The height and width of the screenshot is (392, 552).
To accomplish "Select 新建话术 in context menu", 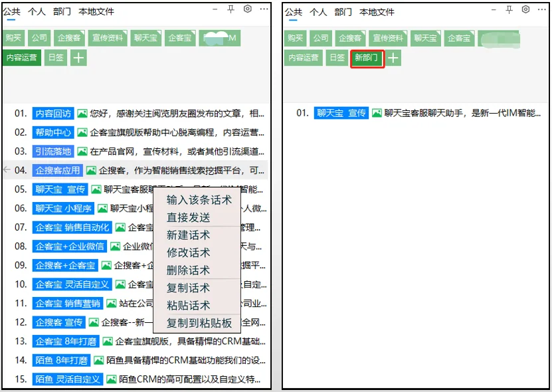I will [189, 235].
